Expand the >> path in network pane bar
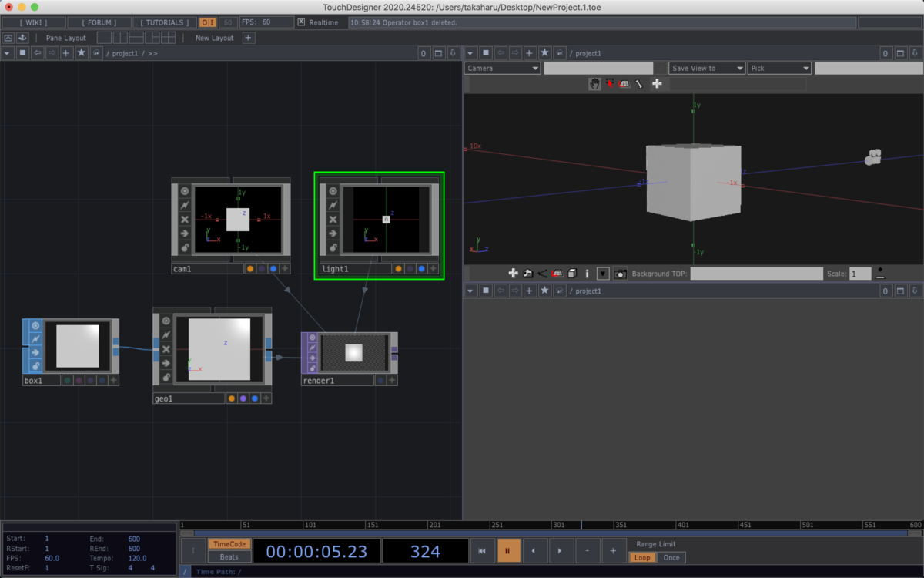 click(x=152, y=54)
